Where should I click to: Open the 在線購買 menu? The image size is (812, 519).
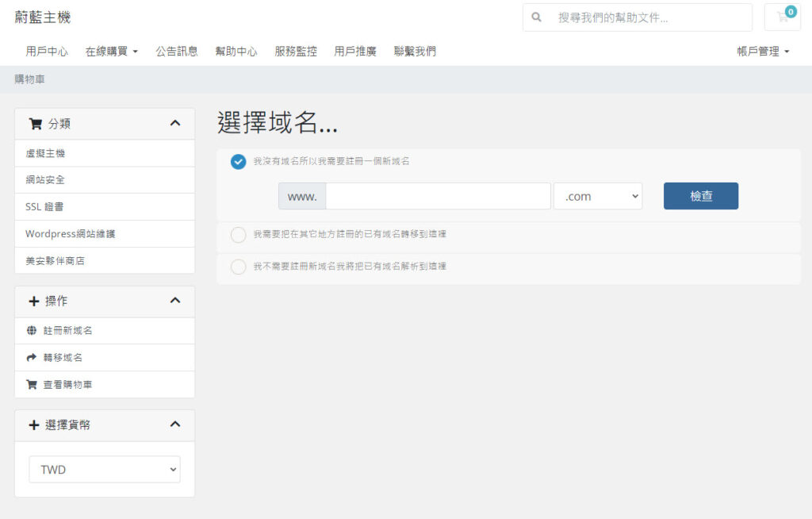[111, 52]
